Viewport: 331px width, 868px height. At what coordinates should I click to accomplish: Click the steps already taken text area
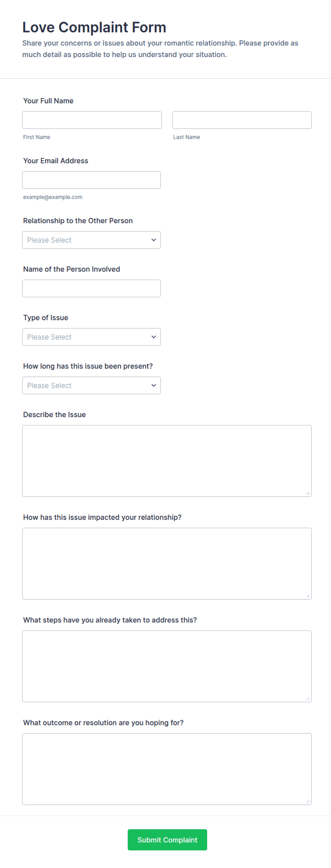(x=167, y=666)
